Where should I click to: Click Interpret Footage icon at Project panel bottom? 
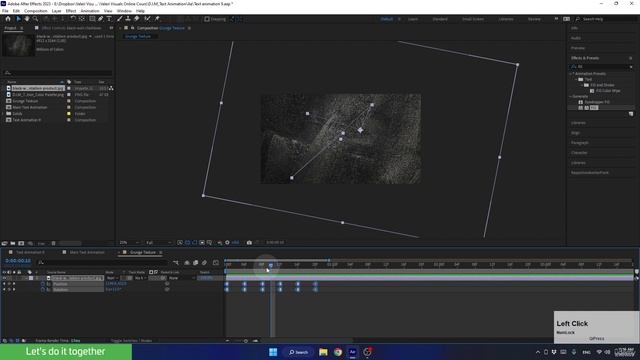coord(4,243)
